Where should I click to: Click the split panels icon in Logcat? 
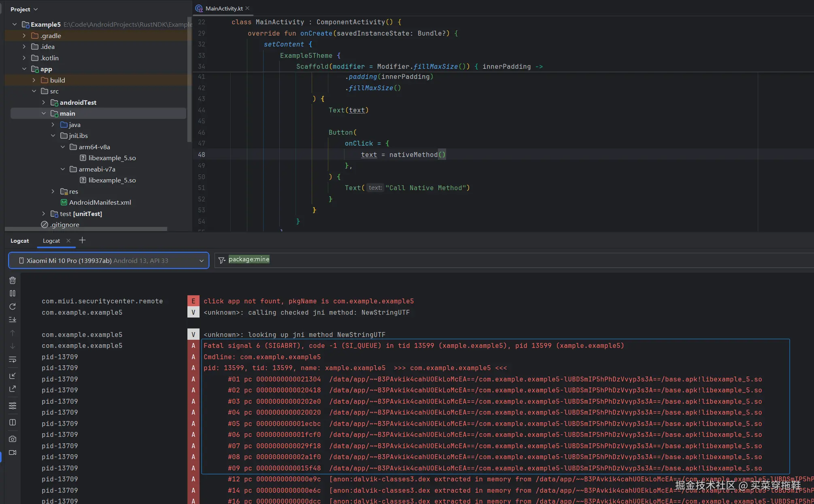[x=13, y=422]
